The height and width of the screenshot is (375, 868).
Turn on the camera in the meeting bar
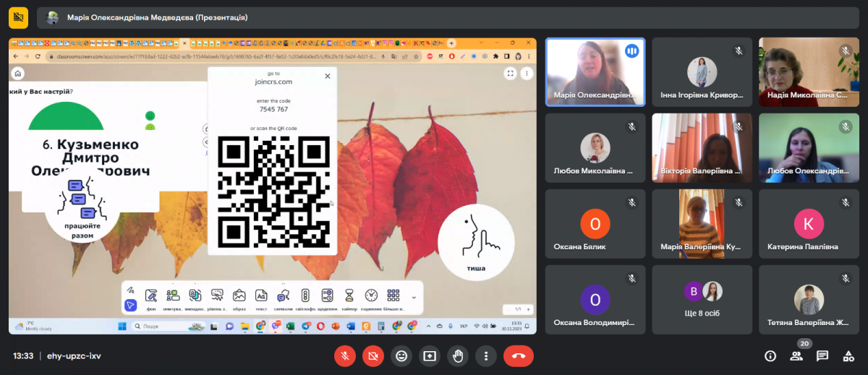[373, 355]
